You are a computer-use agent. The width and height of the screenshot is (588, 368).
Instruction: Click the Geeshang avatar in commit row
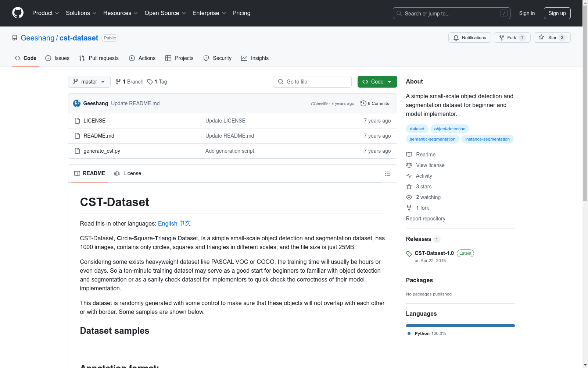click(x=77, y=103)
